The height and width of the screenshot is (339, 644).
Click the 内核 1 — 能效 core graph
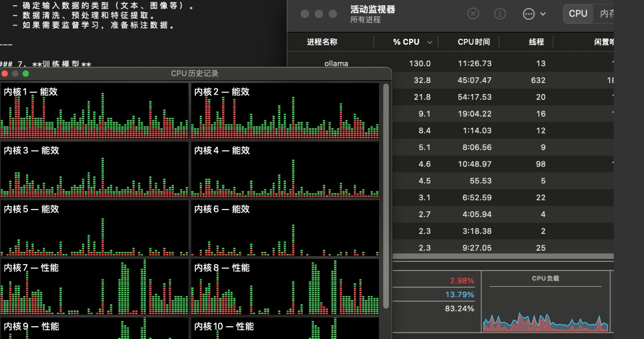pyautogui.click(x=95, y=111)
